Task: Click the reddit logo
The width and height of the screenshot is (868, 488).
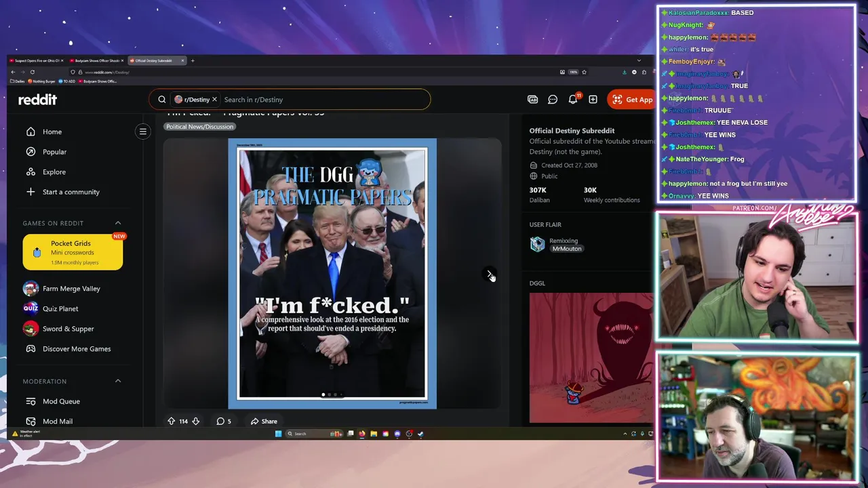Action: tap(37, 100)
